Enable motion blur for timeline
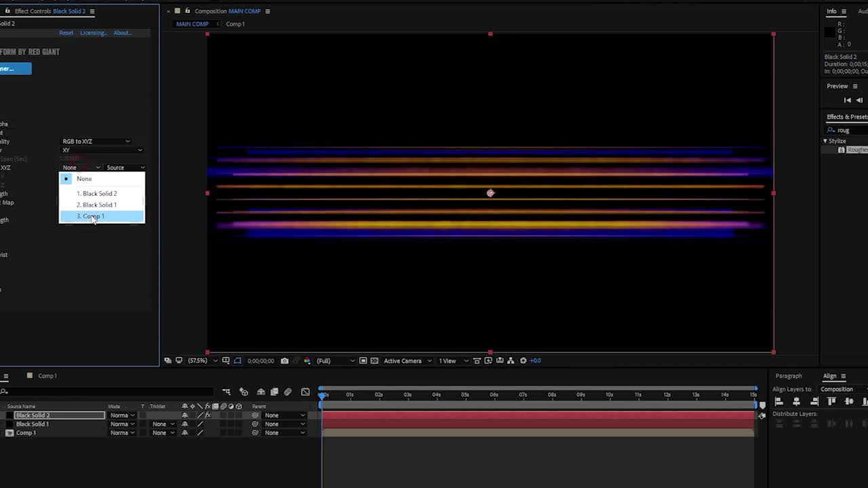Screen dimensions: 868x488 tap(288, 392)
